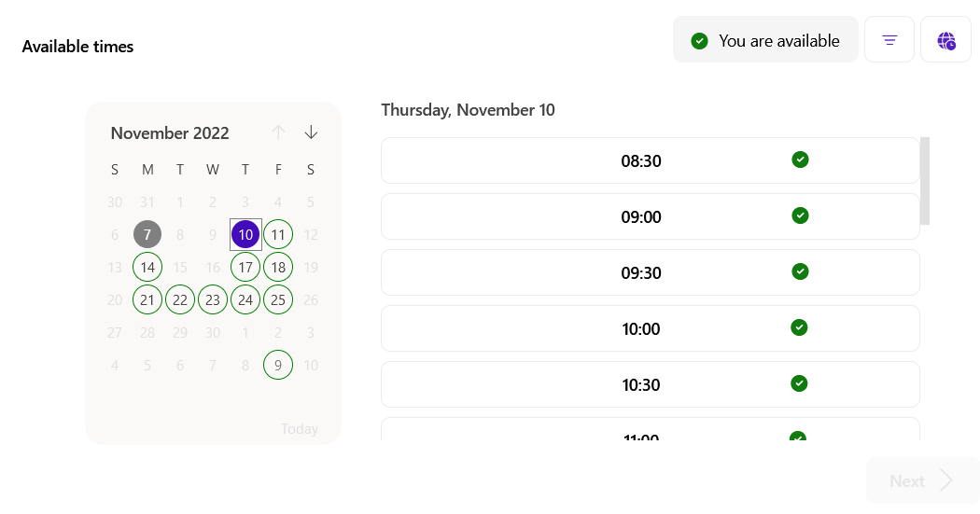
Task: Click the green checkmark beside 08:30
Action: tap(800, 160)
